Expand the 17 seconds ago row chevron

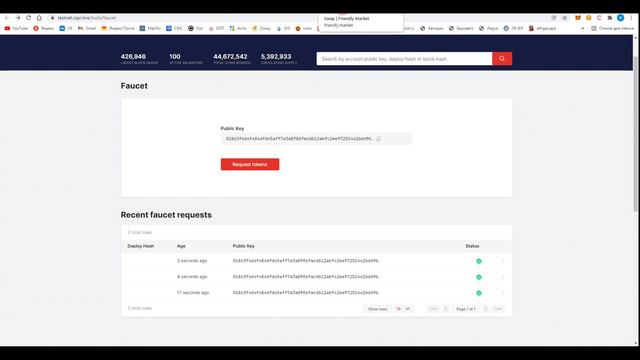pyautogui.click(x=502, y=293)
